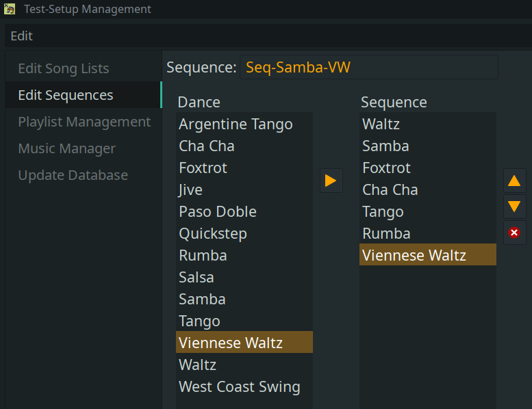Select Foxtrot in Dance list

point(244,168)
